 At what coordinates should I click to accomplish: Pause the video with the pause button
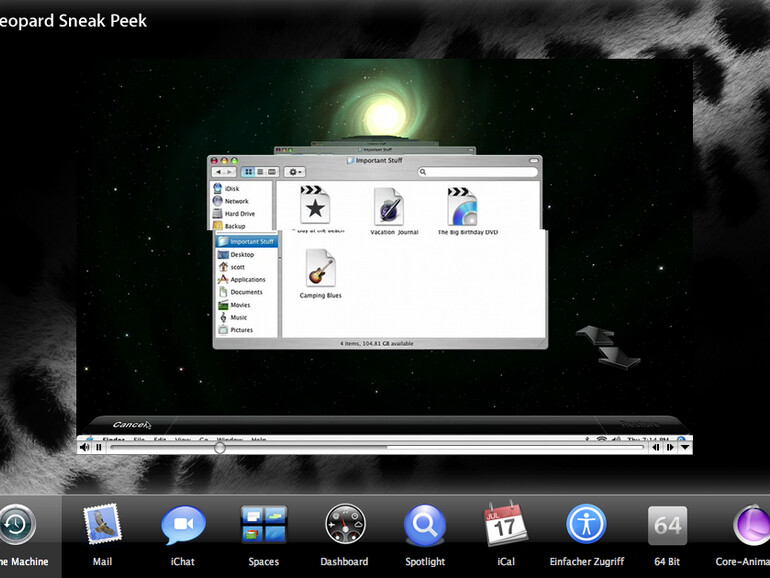[98, 448]
